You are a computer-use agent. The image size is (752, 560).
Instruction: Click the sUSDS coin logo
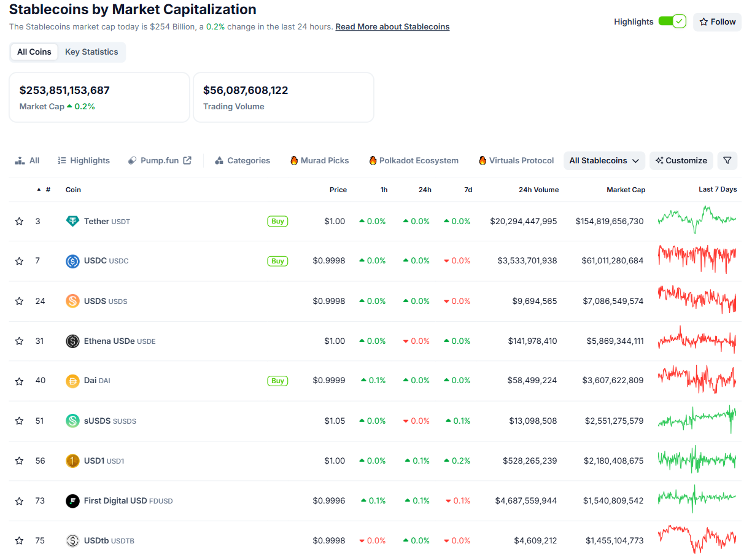72,421
